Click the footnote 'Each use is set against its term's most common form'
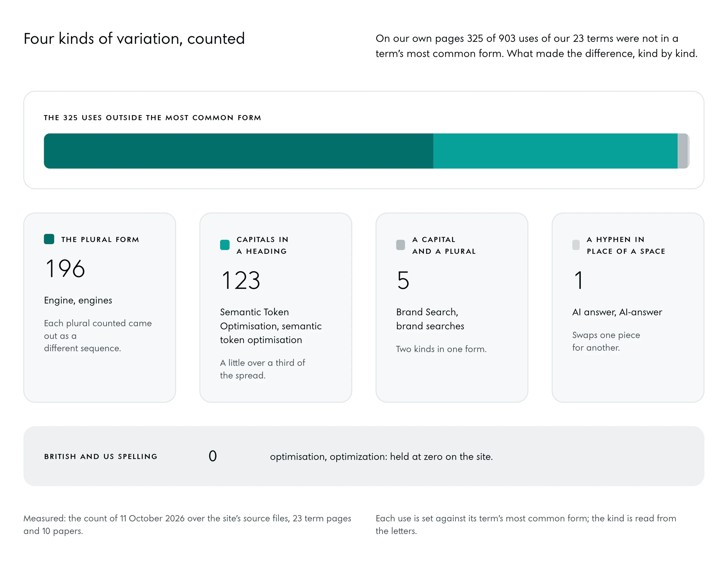Screen dimensions: 728x564 click(526, 525)
